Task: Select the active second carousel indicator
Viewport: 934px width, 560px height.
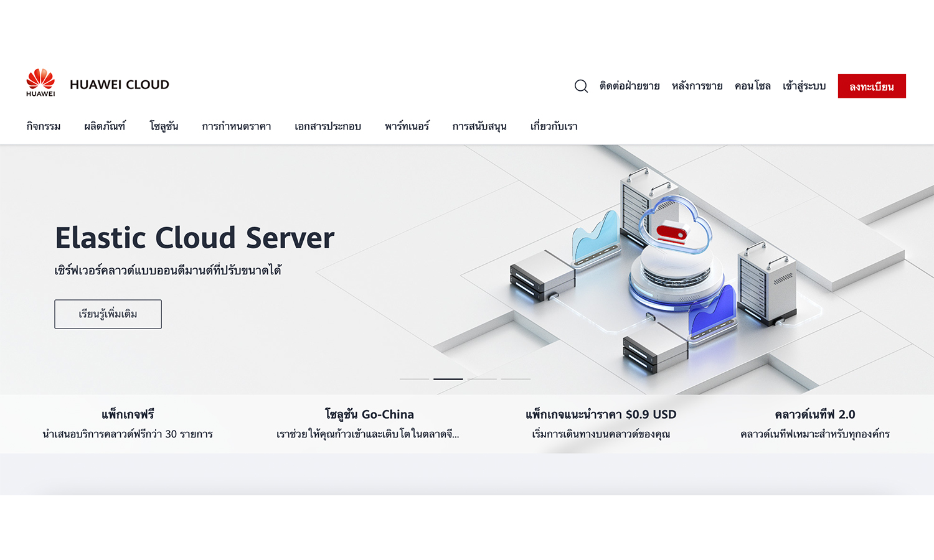Action: pyautogui.click(x=448, y=379)
